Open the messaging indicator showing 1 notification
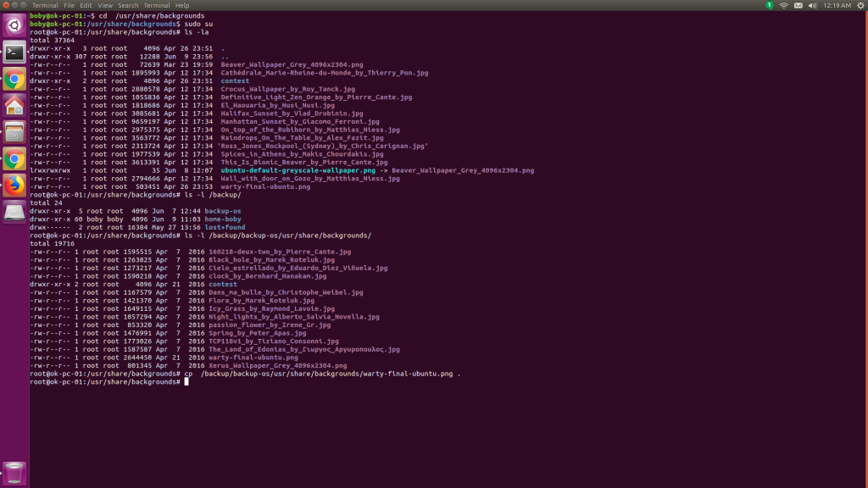Screen dimensions: 868x488 tap(769, 7)
